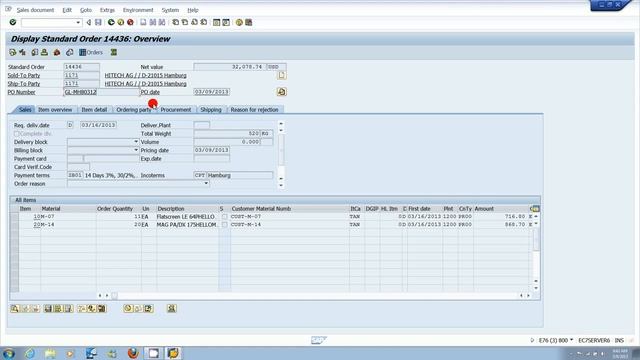Select row selector for item 20

point(15,225)
